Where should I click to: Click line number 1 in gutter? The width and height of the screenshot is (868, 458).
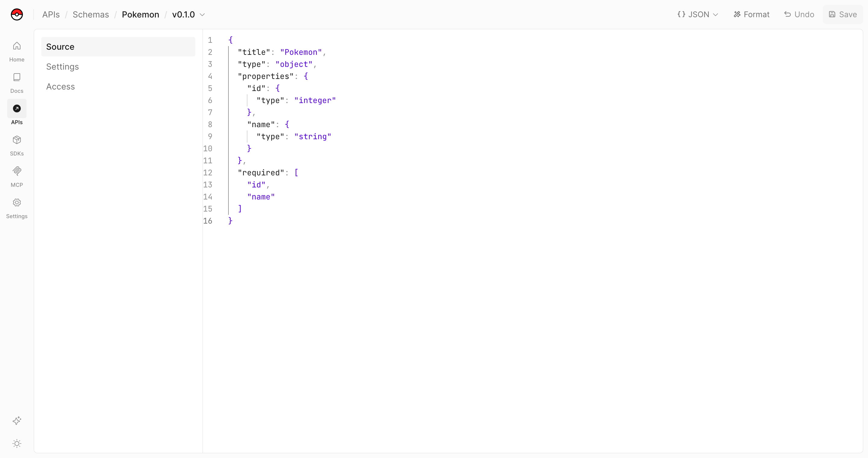[x=210, y=40]
